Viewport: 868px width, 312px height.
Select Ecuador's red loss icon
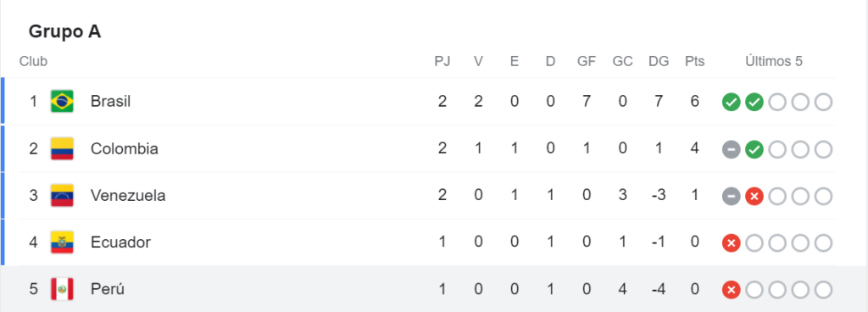tap(732, 242)
